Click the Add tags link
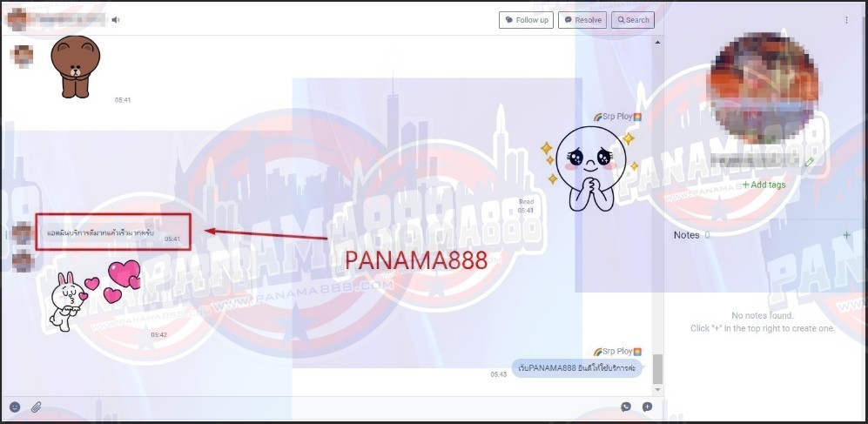 coord(764,185)
